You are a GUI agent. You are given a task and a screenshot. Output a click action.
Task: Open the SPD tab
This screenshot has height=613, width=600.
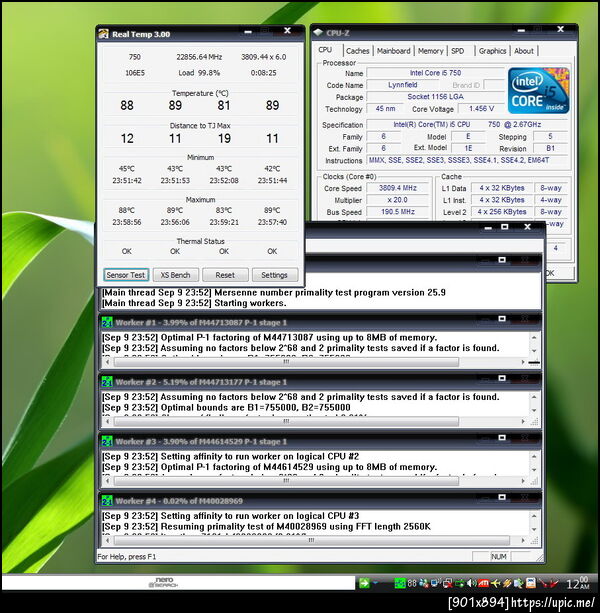tap(458, 51)
